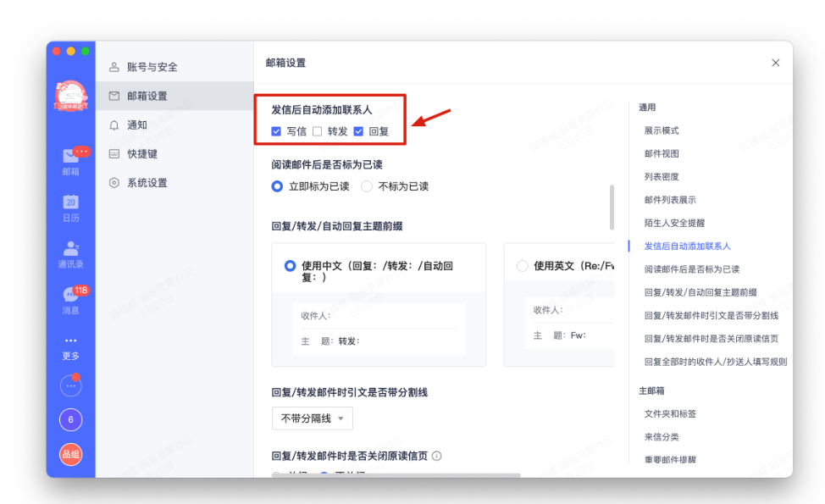Jump to 文件夹和标签 in outline
825x504 pixels.
(x=670, y=414)
